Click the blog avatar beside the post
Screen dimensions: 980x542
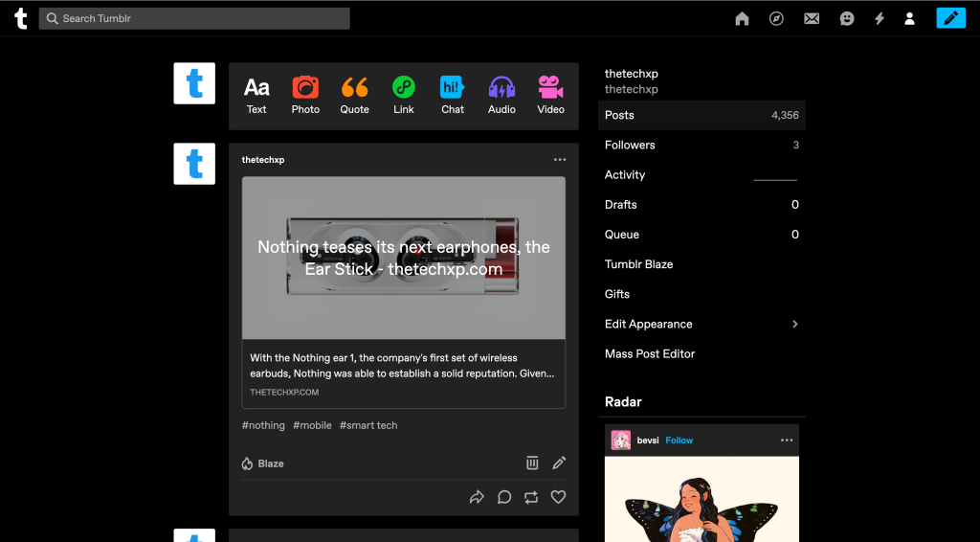(x=194, y=164)
